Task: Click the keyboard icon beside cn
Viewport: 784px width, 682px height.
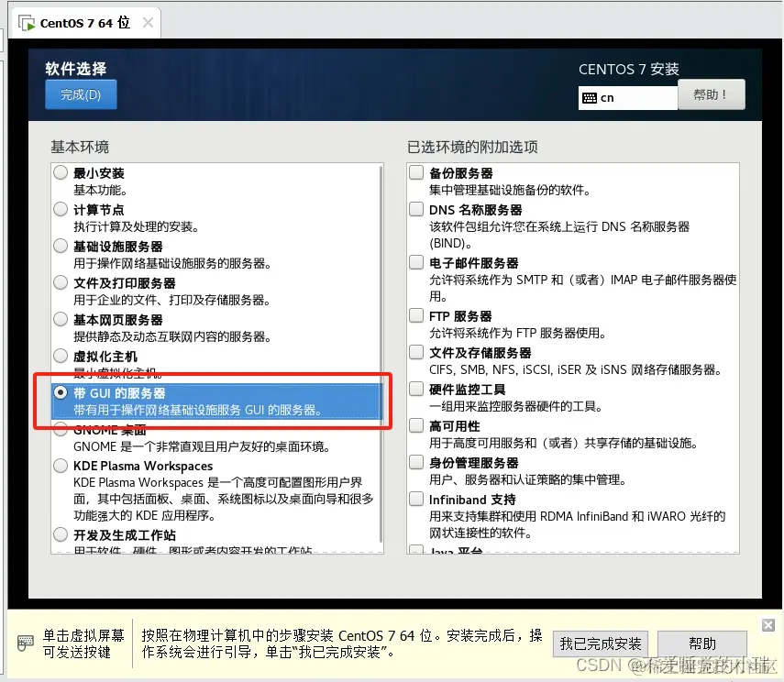Action: [590, 98]
